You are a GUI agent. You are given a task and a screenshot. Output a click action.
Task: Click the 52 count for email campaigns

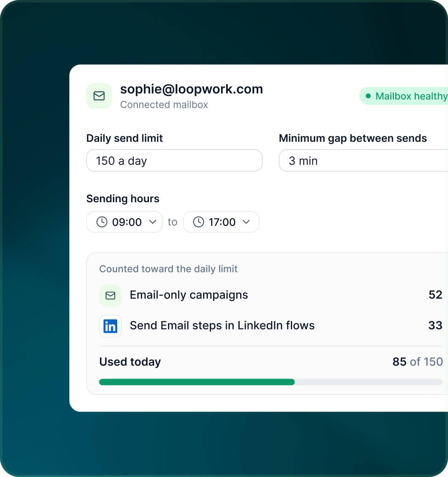pos(435,295)
